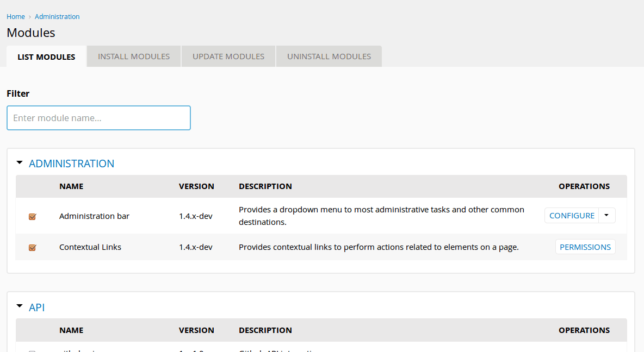The image size is (644, 352).
Task: Open the Administration breadcrumb link
Action: [57, 16]
